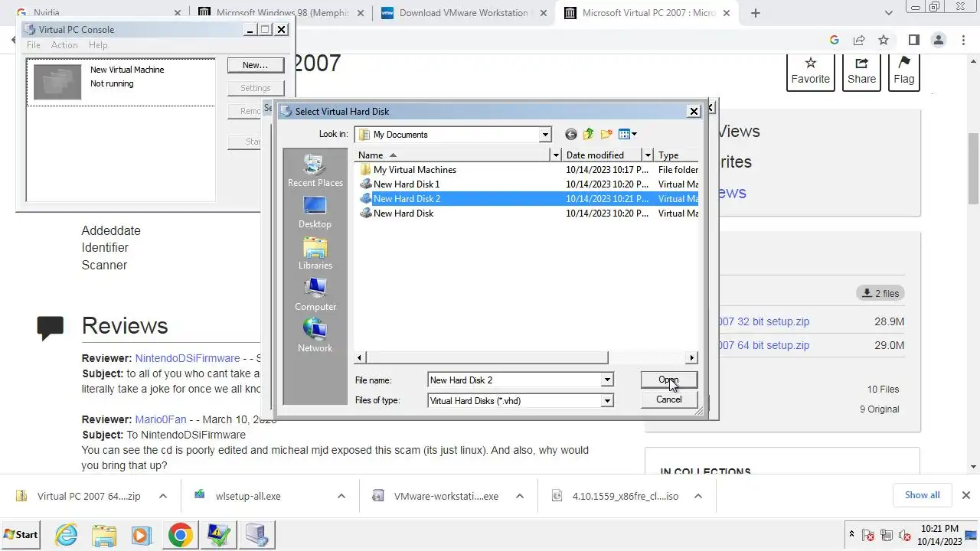Click Show all downloads button
Viewport: 980px width, 551px height.
pyautogui.click(x=922, y=495)
